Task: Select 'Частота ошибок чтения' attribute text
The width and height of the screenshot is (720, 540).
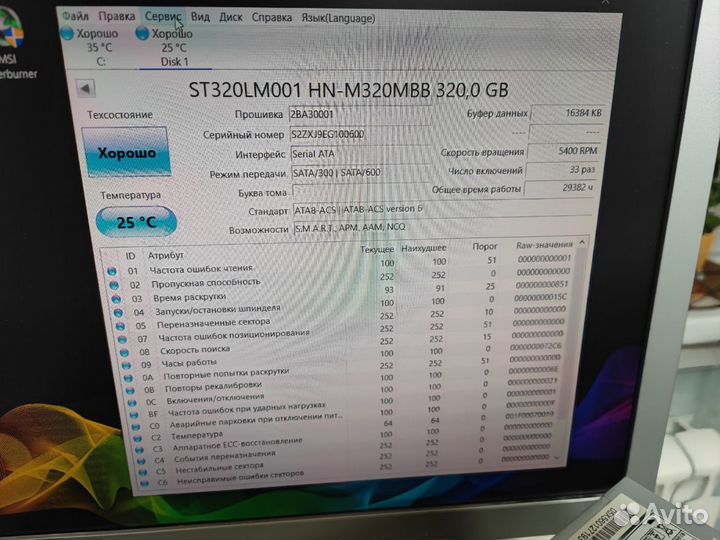Action: tap(201, 269)
